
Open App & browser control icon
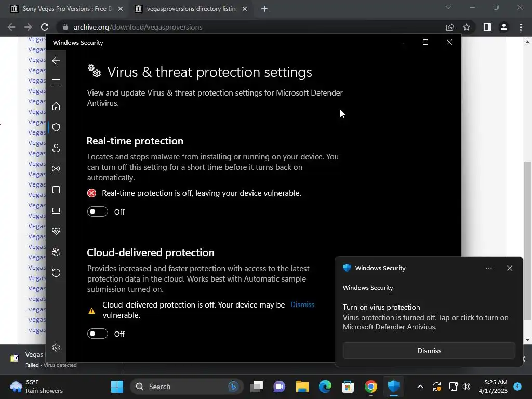pos(56,190)
